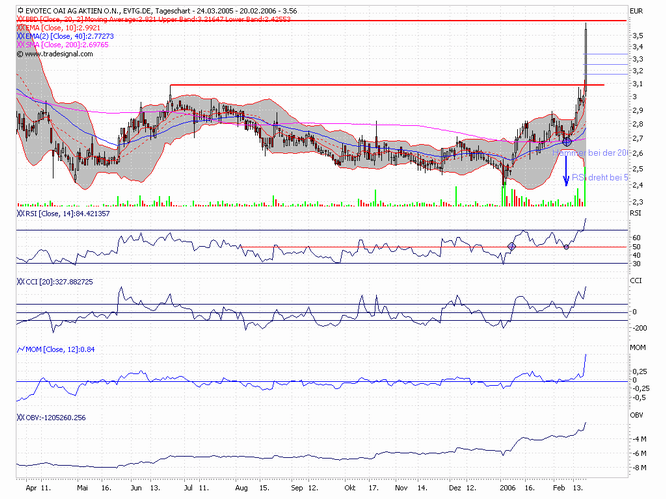
Task: Click the Feb 13. date on time axis
Action: 567,488
